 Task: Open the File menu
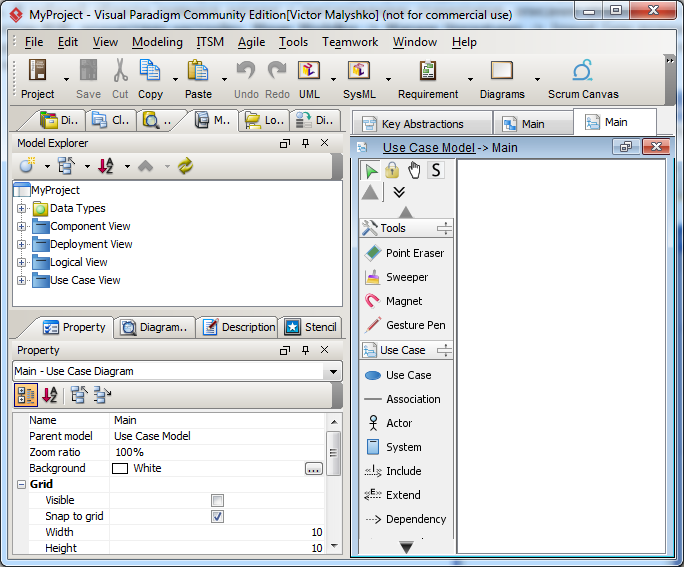(34, 42)
